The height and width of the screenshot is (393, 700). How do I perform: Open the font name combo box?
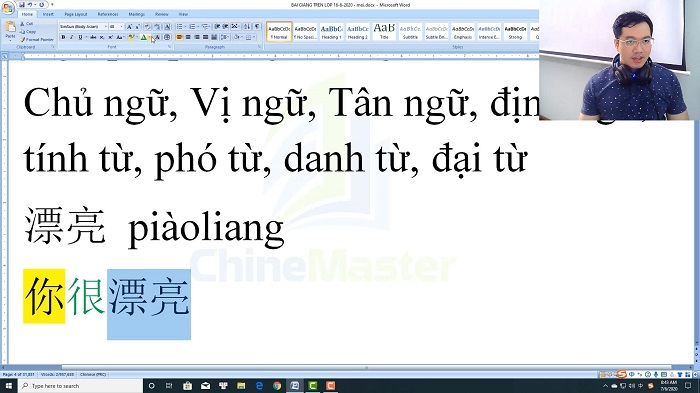(x=83, y=27)
